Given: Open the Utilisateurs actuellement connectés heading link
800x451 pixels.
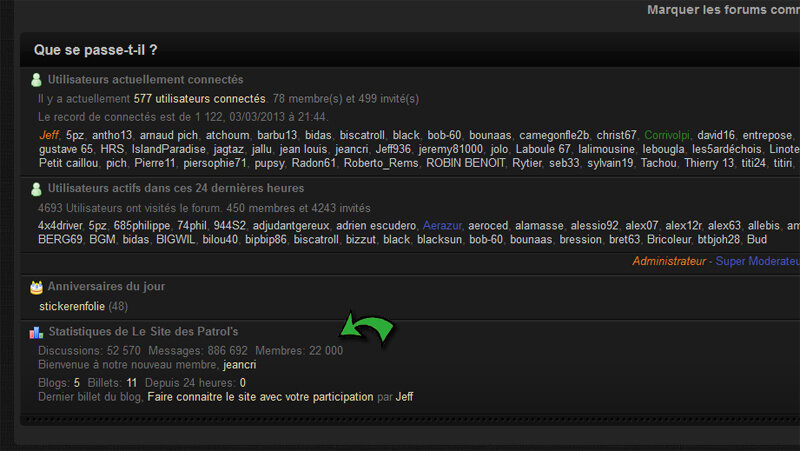Looking at the screenshot, I should point(146,80).
